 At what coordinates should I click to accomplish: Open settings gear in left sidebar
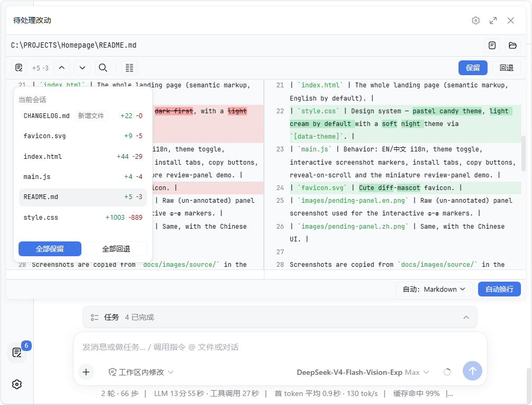pos(17,384)
